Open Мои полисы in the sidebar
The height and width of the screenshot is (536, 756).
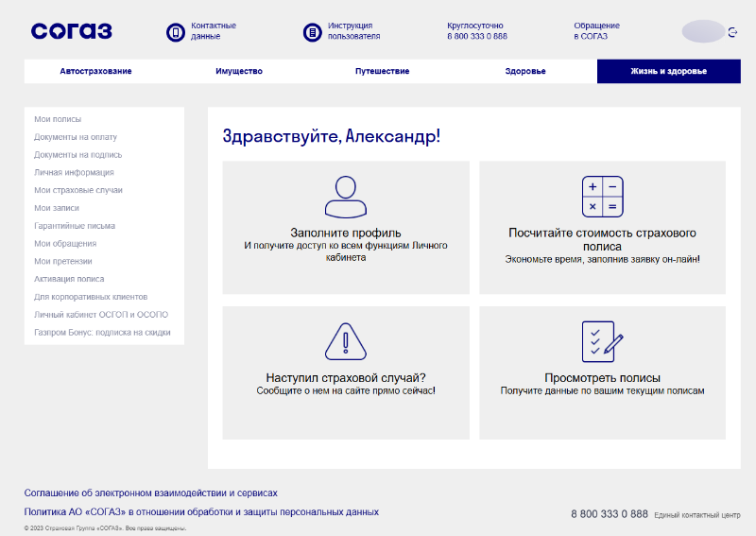[x=58, y=119]
